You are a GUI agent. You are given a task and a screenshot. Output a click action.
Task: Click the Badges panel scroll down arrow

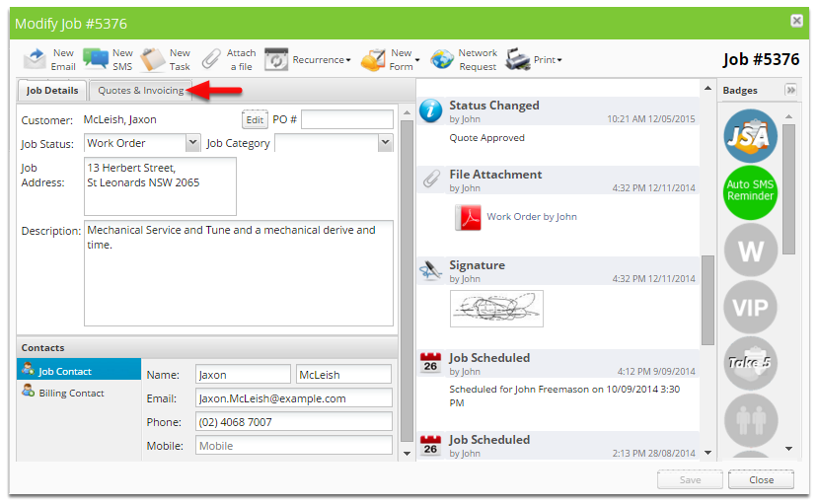[x=788, y=449]
